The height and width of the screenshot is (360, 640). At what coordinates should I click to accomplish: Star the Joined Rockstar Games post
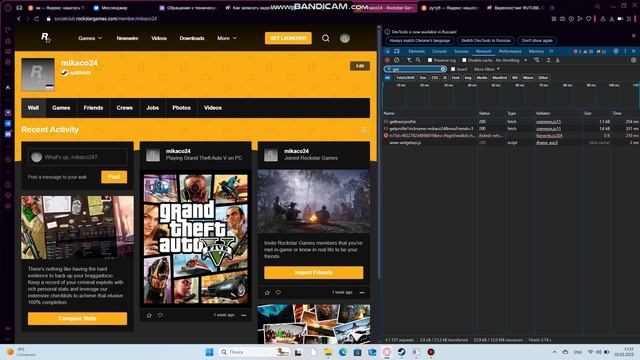pyautogui.click(x=267, y=292)
